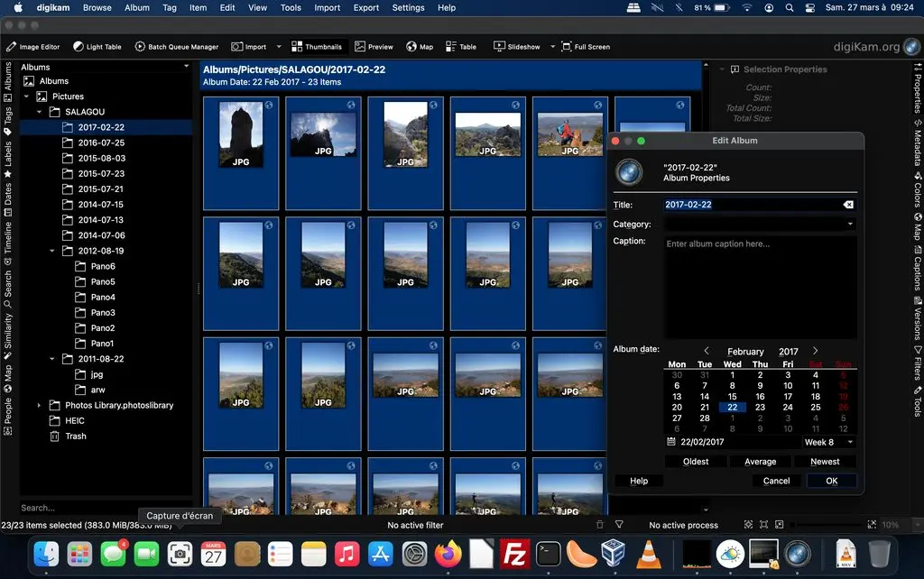
Task: Toggle the filter funnel in the status bar
Action: (x=619, y=524)
